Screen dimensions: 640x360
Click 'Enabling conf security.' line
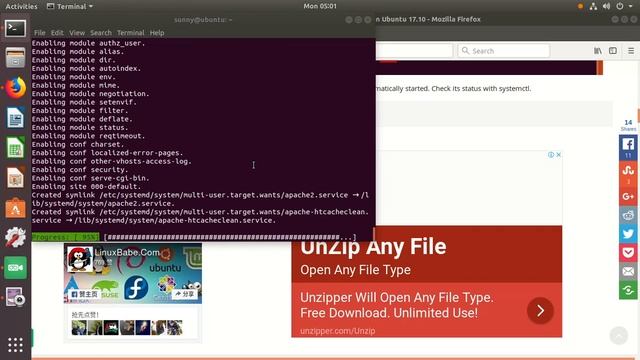point(80,170)
